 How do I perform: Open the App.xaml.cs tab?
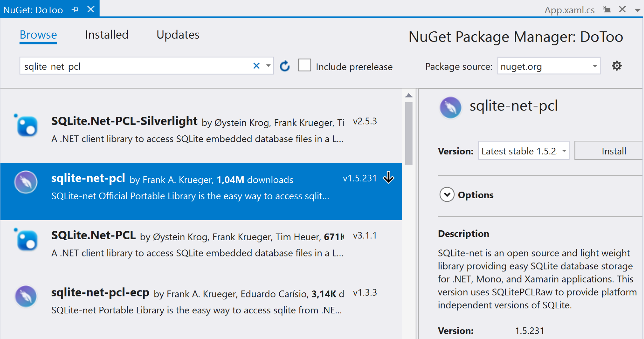(x=569, y=10)
